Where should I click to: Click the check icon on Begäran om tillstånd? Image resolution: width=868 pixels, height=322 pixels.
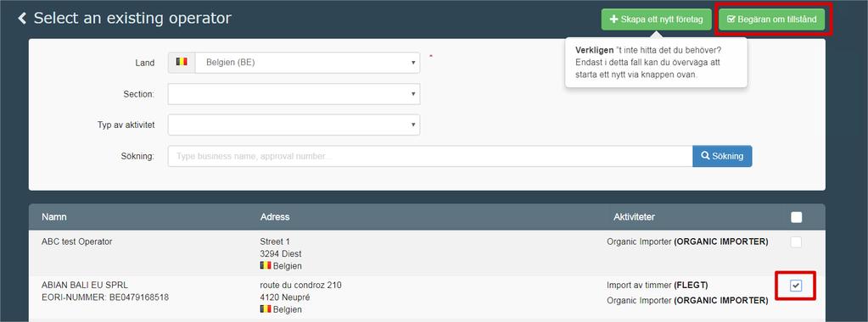(731, 19)
